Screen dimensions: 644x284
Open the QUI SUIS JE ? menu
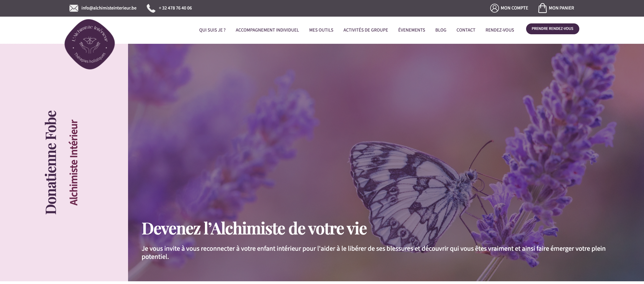(212, 30)
